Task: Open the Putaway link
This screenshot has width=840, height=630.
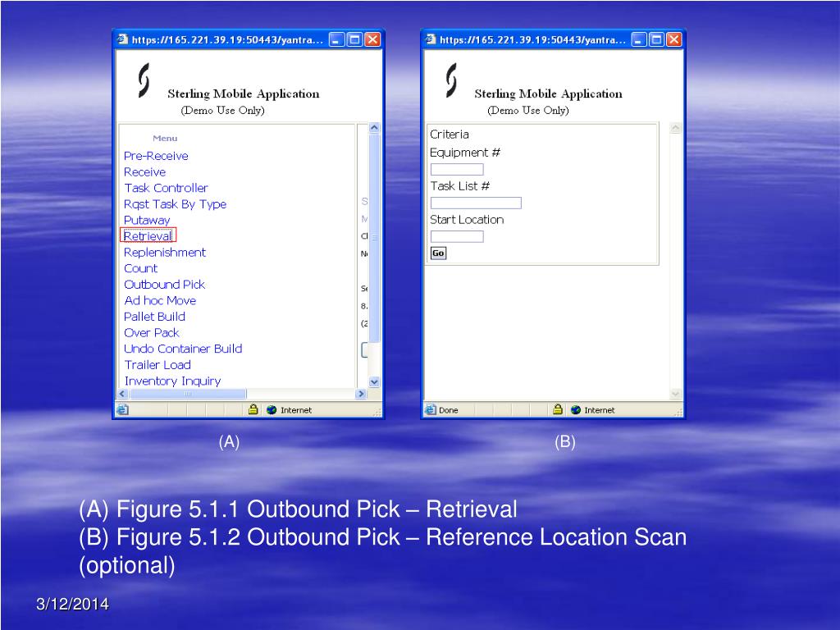Action: 147,220
